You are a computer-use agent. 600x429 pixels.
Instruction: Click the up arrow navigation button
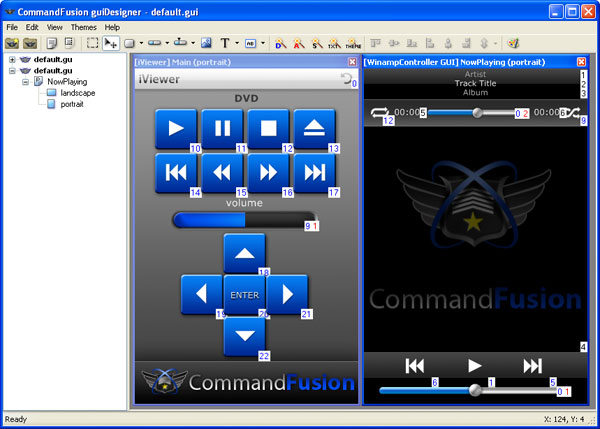click(x=245, y=253)
